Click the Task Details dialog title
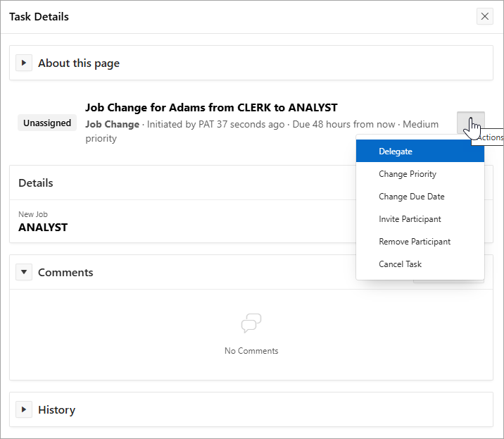The height and width of the screenshot is (439, 504). point(39,16)
